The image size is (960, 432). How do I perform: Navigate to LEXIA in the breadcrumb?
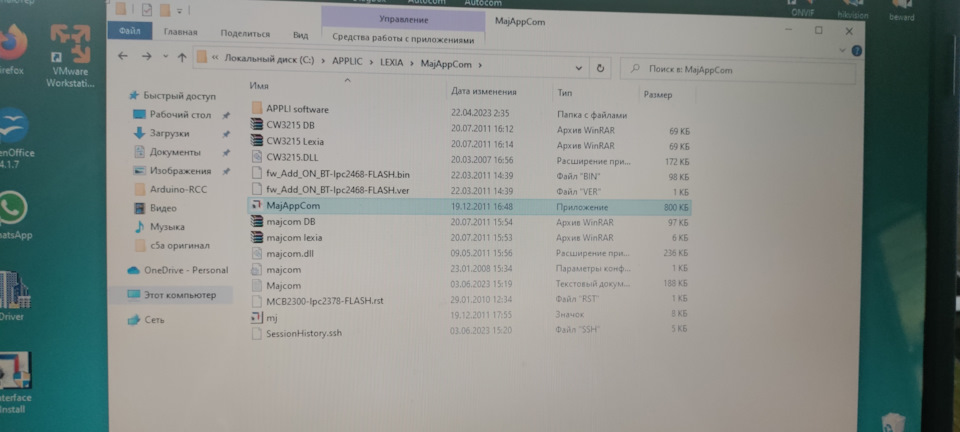pyautogui.click(x=392, y=63)
